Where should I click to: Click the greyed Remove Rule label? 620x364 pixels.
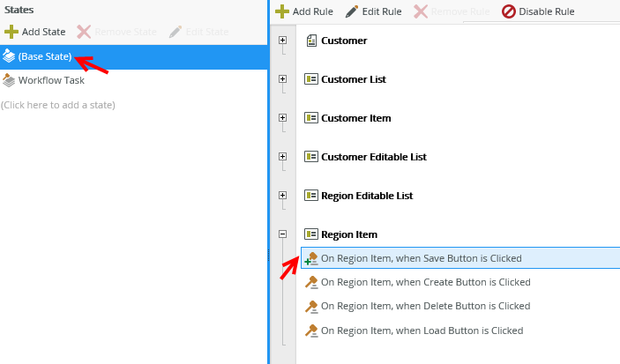pyautogui.click(x=460, y=11)
